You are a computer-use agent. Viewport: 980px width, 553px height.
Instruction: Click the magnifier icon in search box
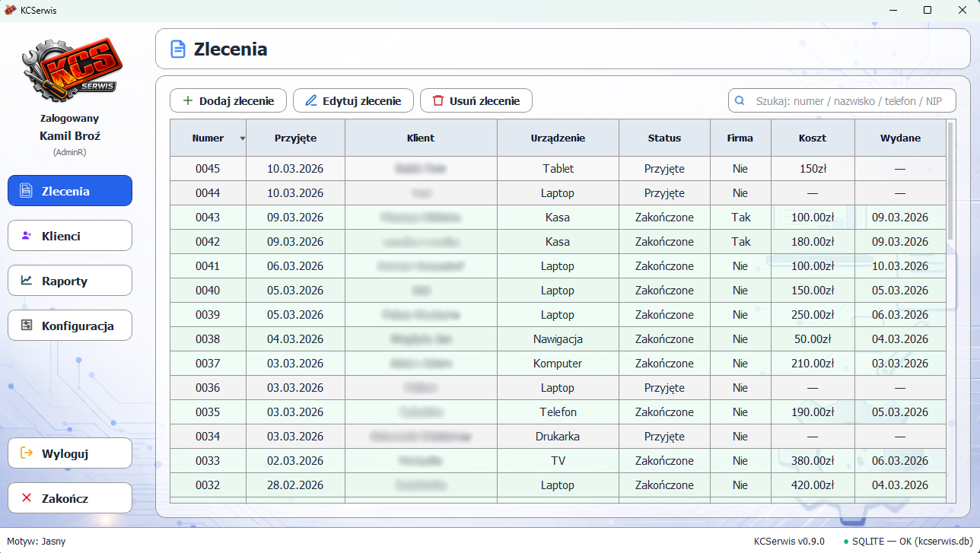tap(740, 100)
